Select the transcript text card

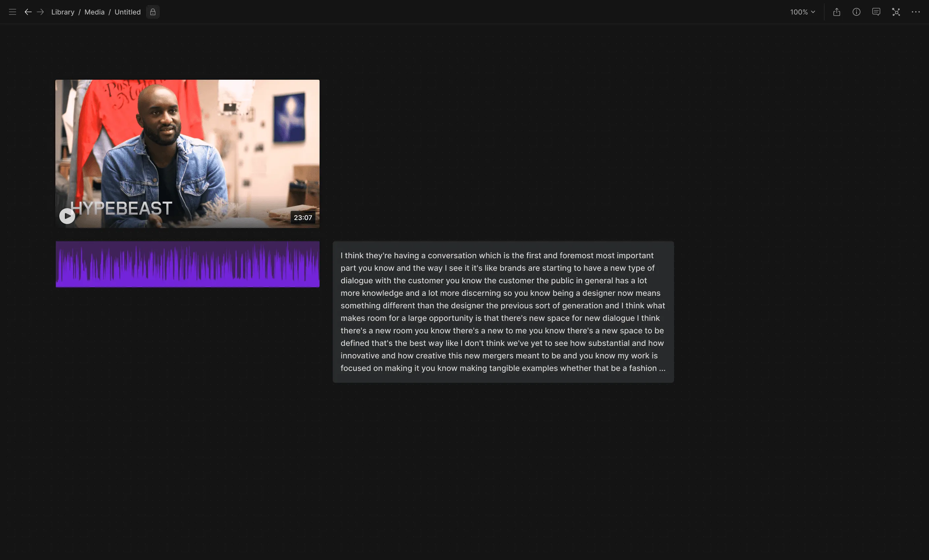(503, 312)
